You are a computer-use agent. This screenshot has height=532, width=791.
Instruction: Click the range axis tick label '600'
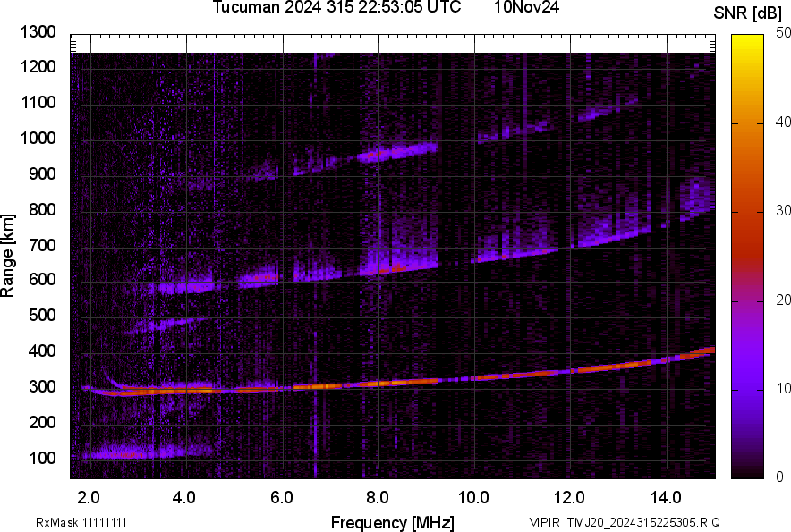(42, 279)
